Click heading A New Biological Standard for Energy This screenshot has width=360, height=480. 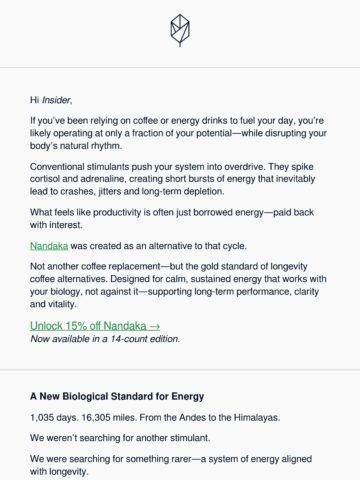[117, 396]
